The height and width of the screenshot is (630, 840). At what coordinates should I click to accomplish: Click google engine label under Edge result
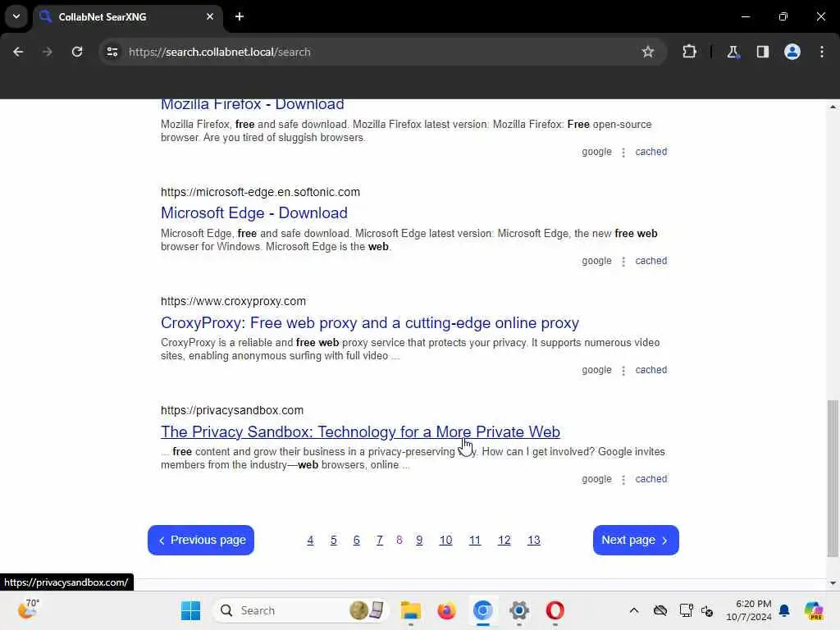click(596, 261)
